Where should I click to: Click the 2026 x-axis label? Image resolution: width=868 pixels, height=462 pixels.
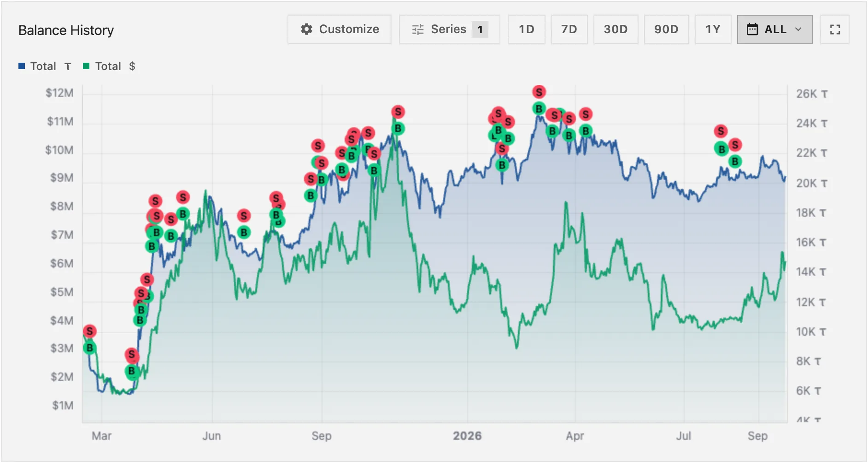(x=467, y=436)
